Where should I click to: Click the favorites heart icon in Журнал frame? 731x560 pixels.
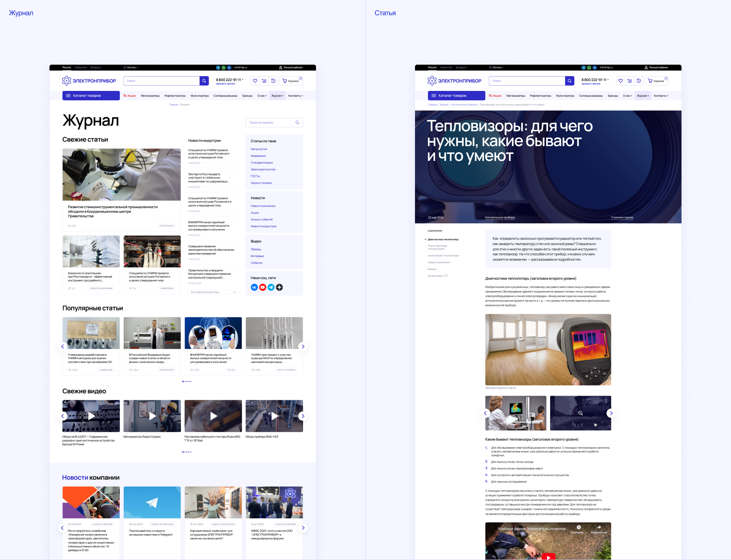255,81
